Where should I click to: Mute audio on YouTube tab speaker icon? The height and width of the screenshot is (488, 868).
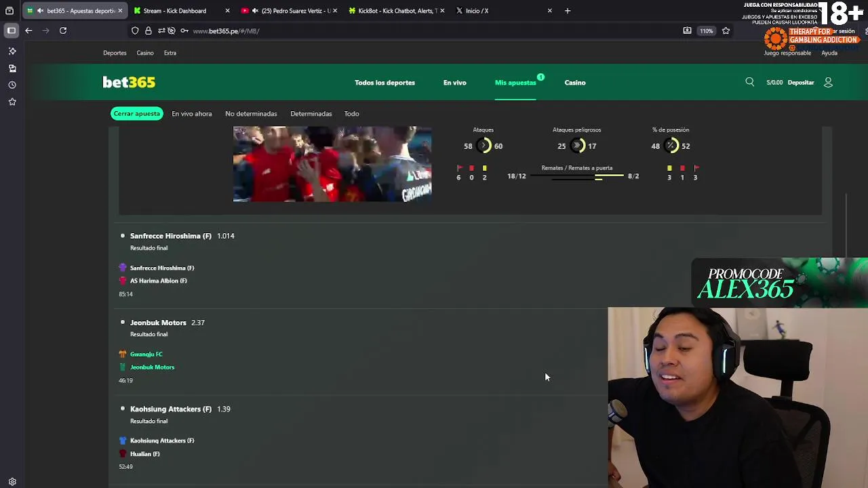point(255,11)
